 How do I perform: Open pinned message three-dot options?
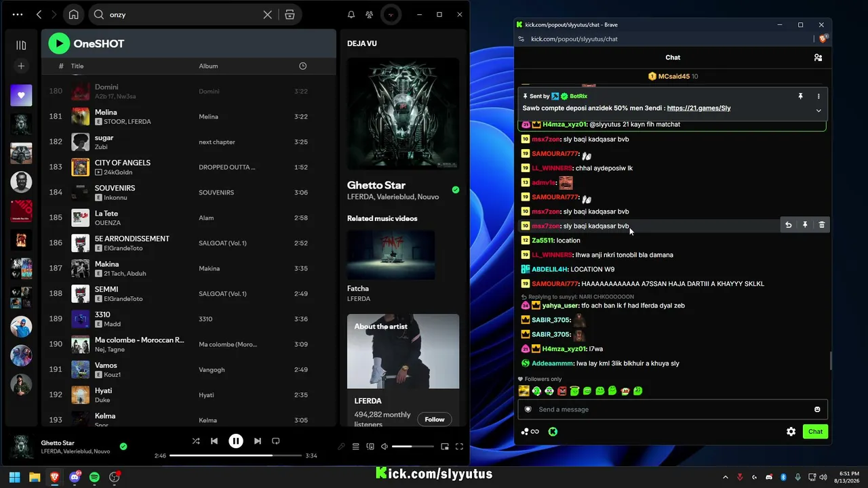818,96
